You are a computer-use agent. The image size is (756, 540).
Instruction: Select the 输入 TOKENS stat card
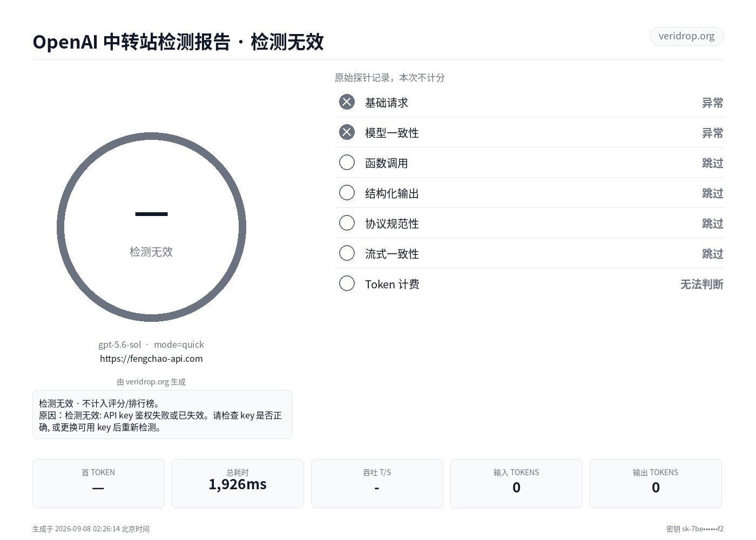[516, 483]
